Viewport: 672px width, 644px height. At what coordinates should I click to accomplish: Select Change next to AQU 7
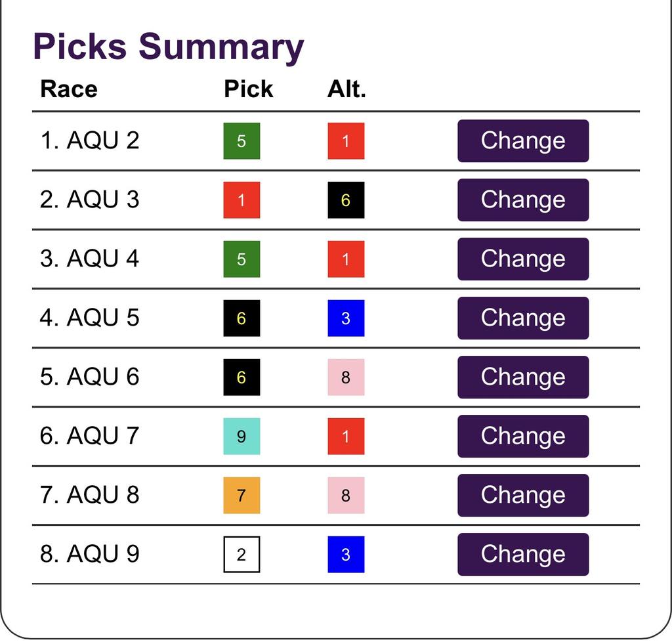coord(522,437)
